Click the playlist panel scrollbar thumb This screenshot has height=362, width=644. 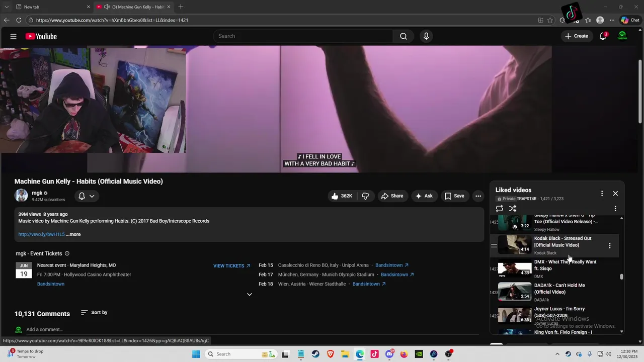coord(622,277)
